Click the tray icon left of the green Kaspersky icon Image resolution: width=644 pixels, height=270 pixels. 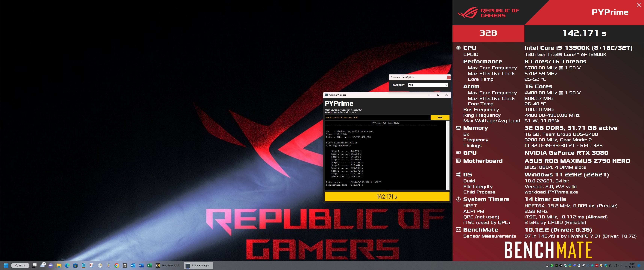click(548, 265)
